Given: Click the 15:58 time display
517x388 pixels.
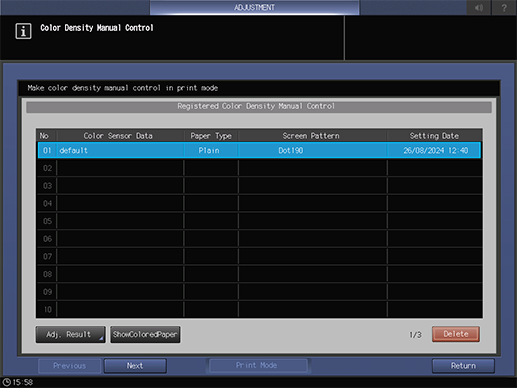Looking at the screenshot, I should pyautogui.click(x=23, y=382).
